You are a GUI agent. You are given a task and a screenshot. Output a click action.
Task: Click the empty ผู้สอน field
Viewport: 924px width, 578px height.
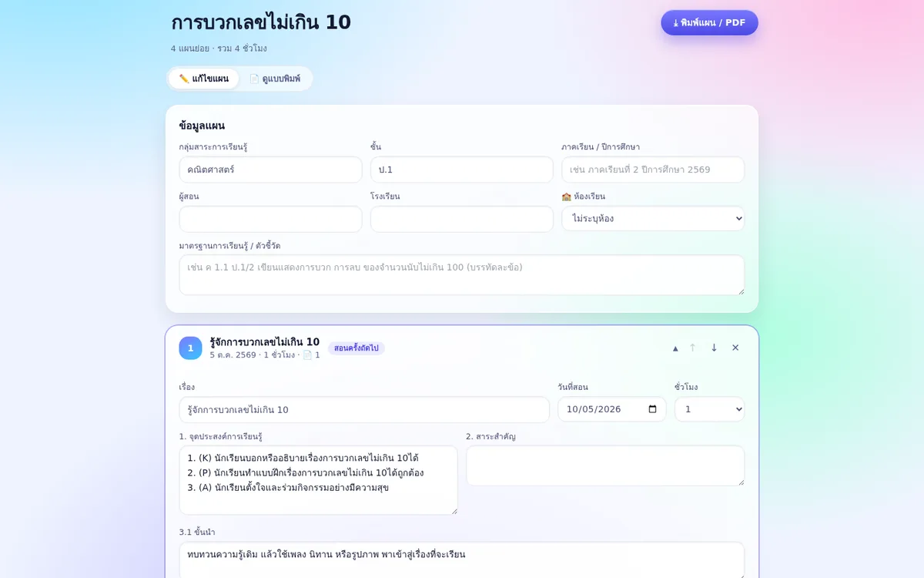click(x=270, y=219)
